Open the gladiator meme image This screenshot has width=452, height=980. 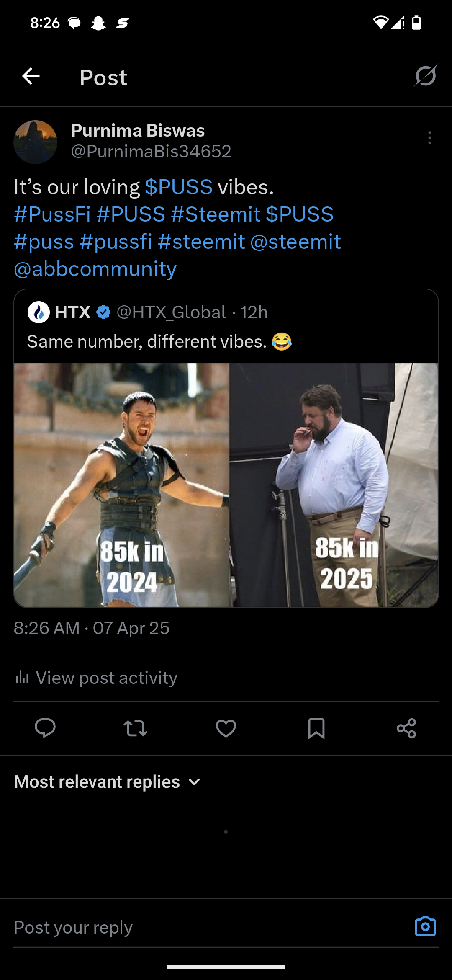[x=226, y=485]
